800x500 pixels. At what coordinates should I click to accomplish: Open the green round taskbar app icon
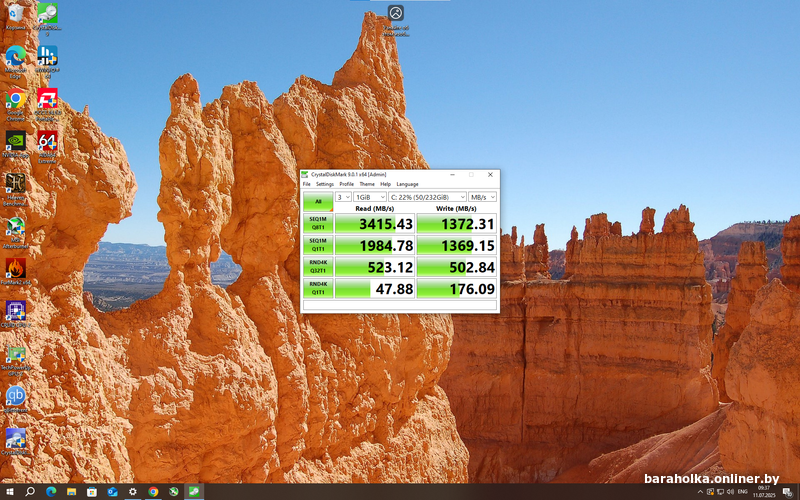(x=173, y=492)
